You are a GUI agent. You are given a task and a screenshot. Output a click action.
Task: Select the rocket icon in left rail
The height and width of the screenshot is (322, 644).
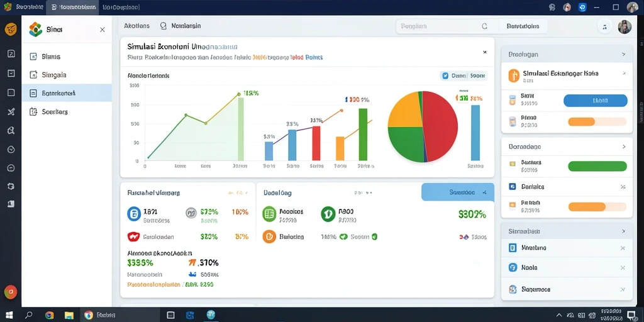11,112
